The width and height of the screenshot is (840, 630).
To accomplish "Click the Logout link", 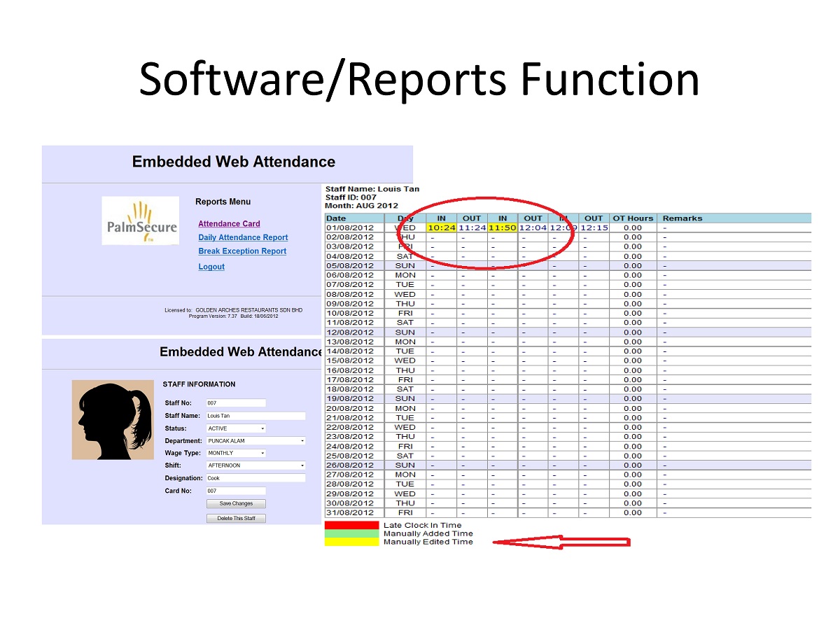I will [211, 267].
